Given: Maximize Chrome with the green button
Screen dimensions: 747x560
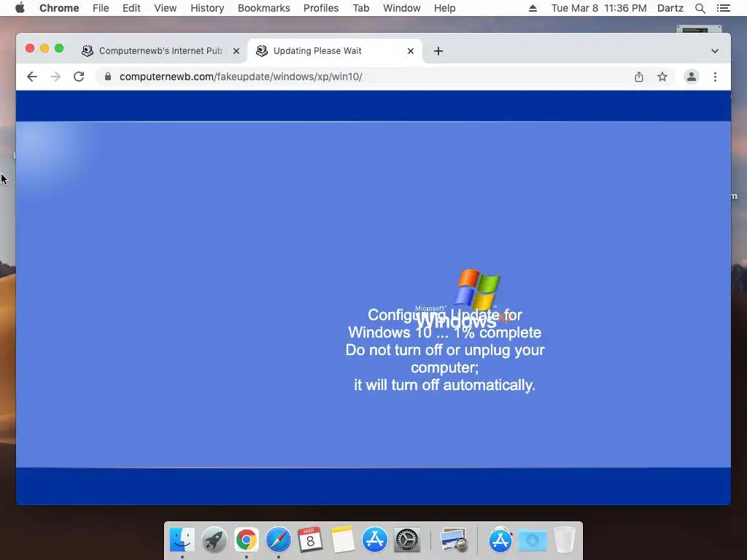Looking at the screenshot, I should (x=59, y=48).
